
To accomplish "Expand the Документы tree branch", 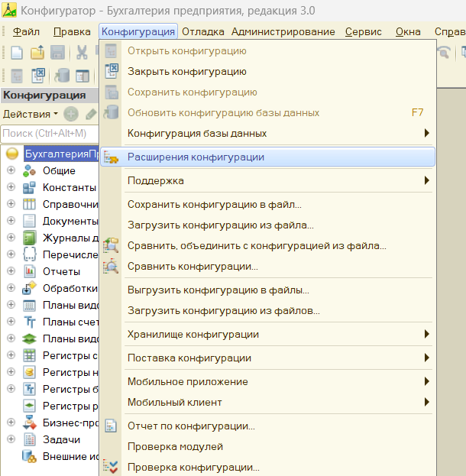I will click(11, 221).
